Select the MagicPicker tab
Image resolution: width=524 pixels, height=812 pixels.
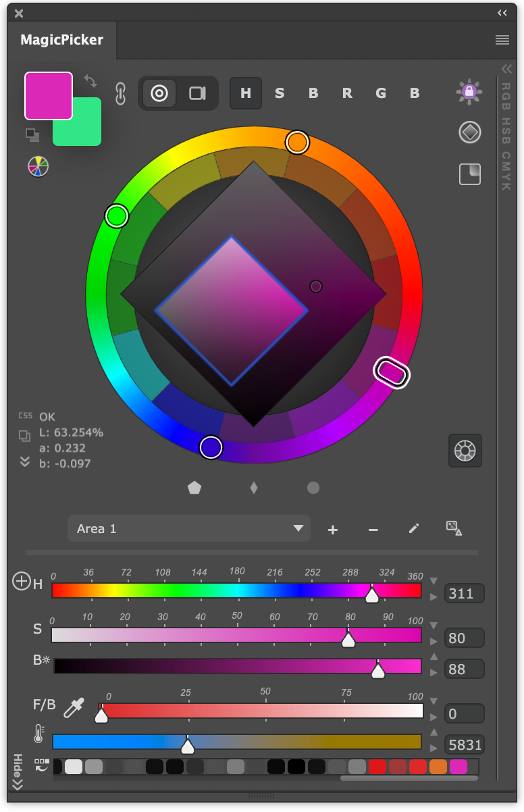62,40
